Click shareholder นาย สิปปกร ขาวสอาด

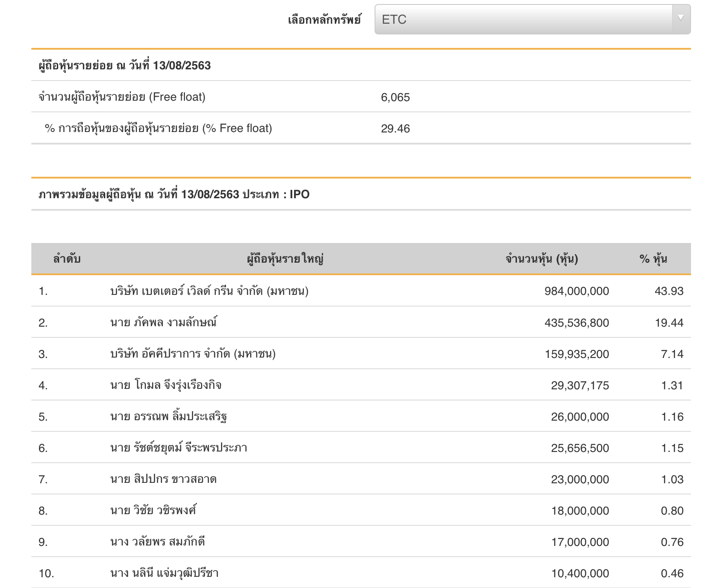(x=163, y=479)
